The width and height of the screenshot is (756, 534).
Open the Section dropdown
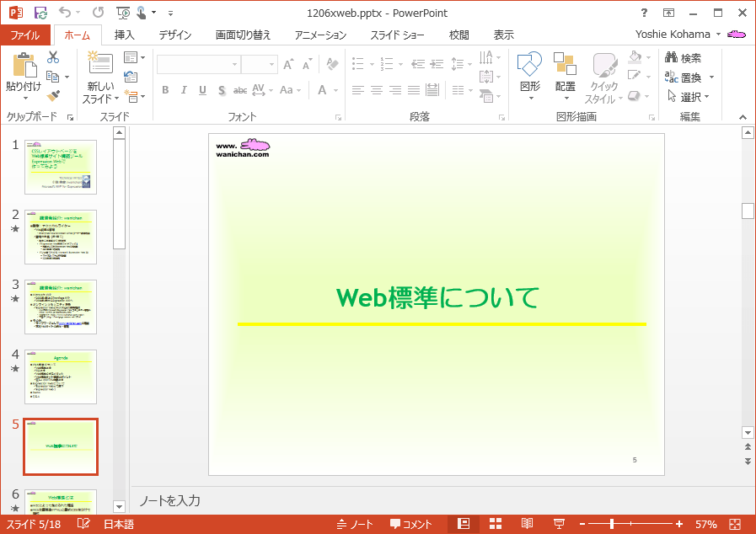point(135,96)
